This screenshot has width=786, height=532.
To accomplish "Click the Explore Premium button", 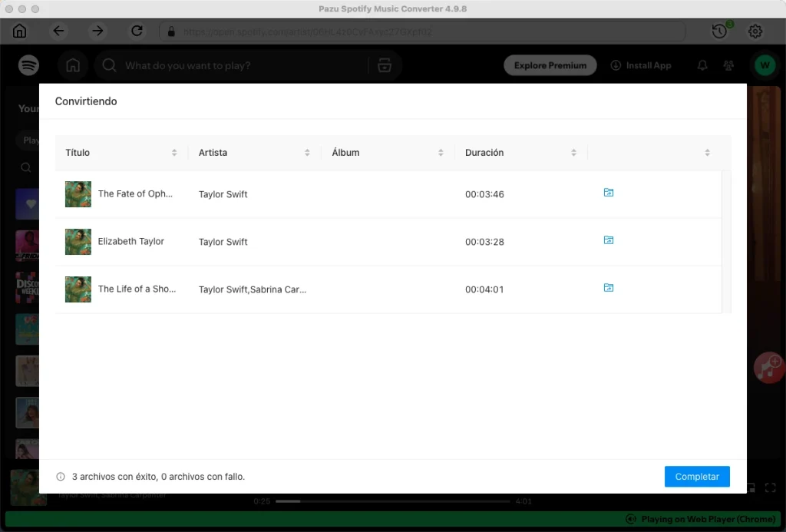I will click(550, 65).
